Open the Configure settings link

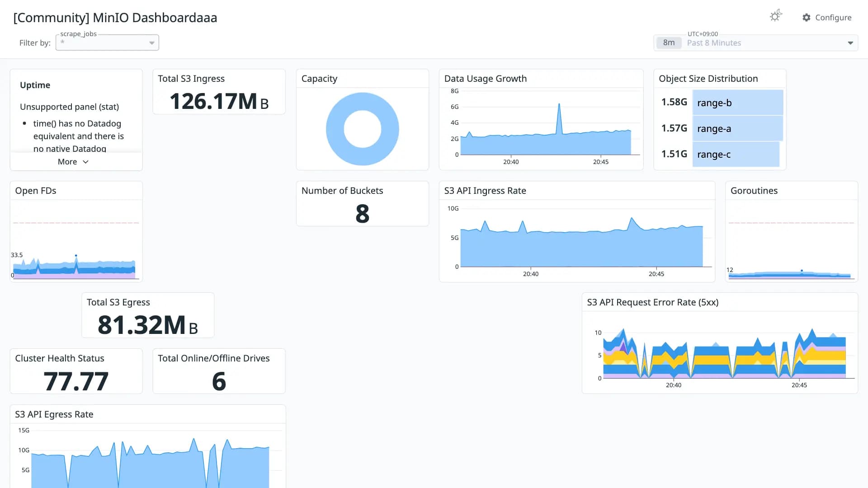pos(827,18)
